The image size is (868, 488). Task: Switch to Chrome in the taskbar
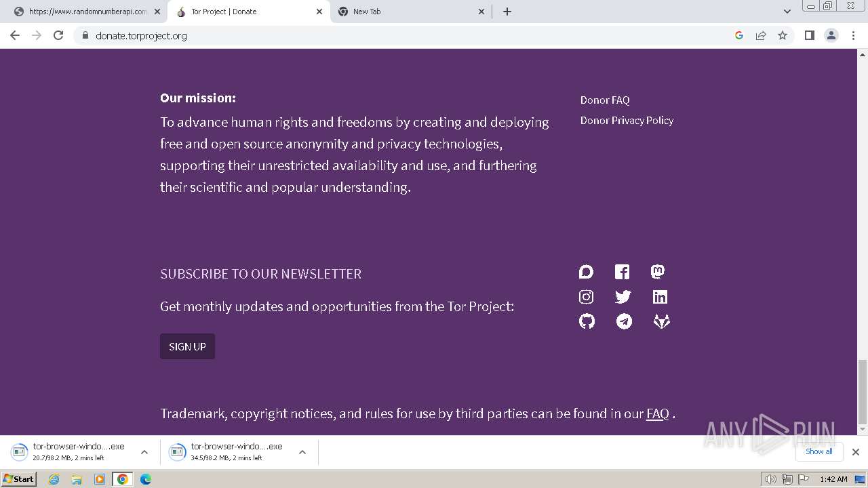point(123,479)
